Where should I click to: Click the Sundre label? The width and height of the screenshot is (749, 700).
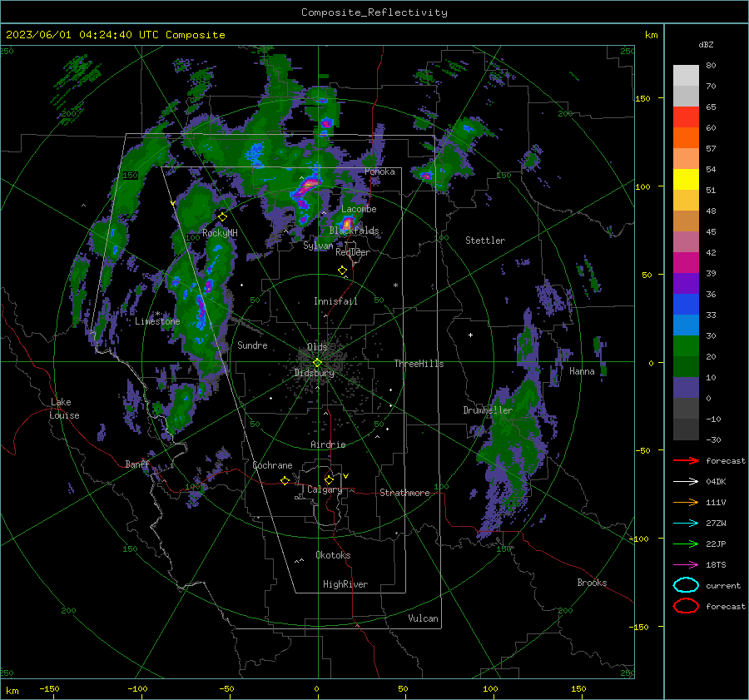[252, 345]
